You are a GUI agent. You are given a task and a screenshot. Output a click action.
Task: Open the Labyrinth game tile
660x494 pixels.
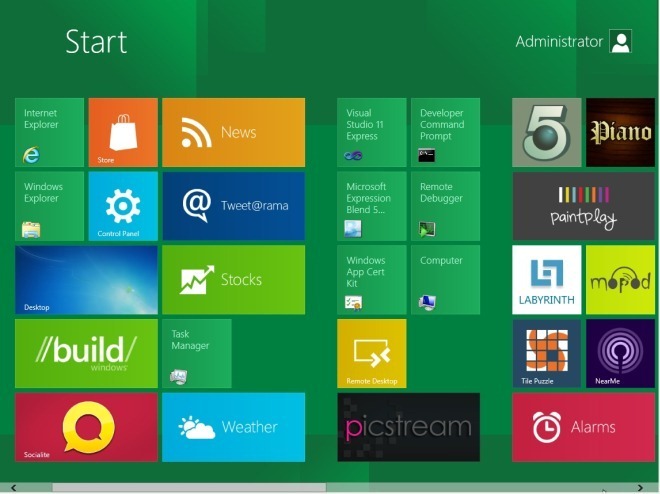pos(546,280)
